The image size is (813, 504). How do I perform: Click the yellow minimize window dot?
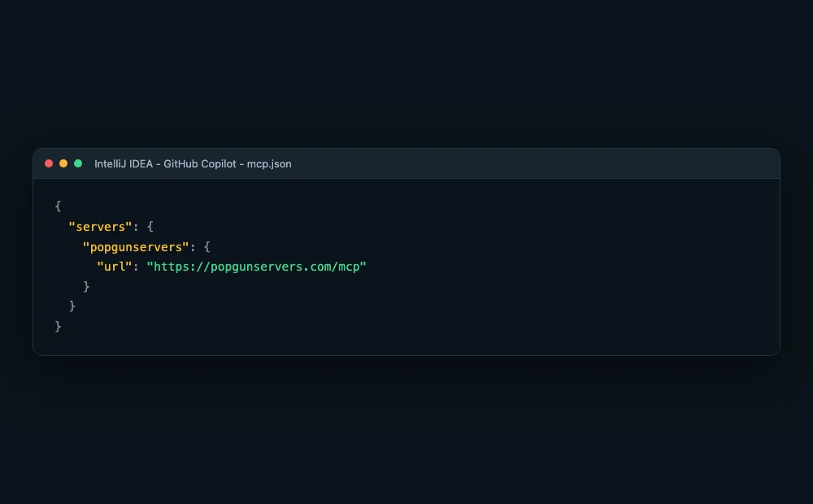(x=63, y=163)
